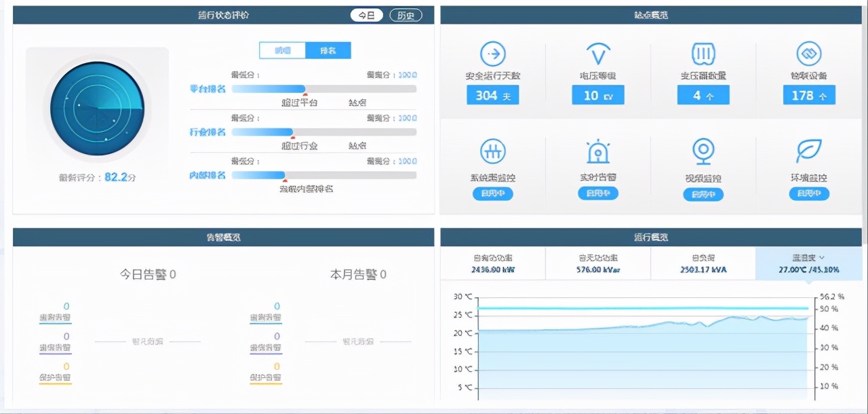Screen dimensions: 868x414
Task: Open the video monitoring webcam icon
Action: pos(703,151)
